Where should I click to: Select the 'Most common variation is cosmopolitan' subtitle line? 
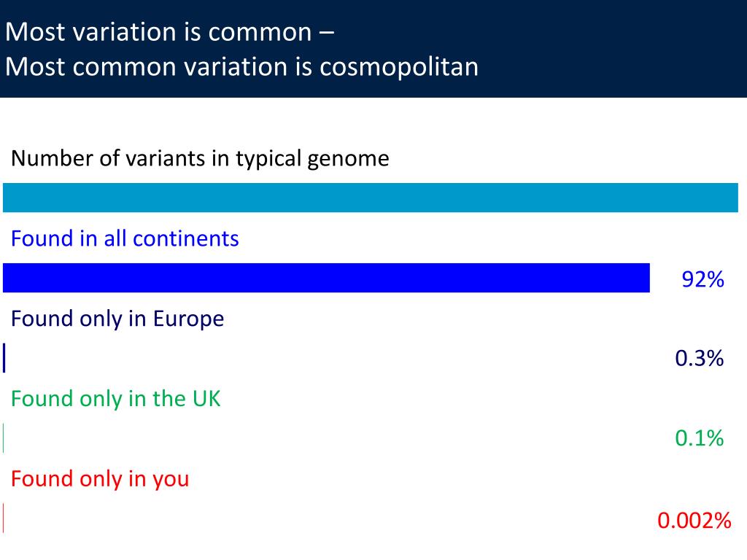point(241,66)
